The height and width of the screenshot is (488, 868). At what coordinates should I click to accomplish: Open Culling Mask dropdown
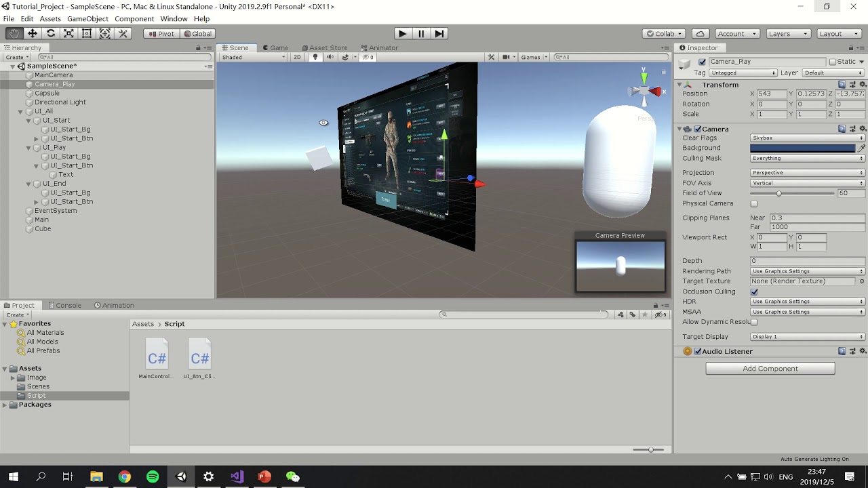(808, 158)
